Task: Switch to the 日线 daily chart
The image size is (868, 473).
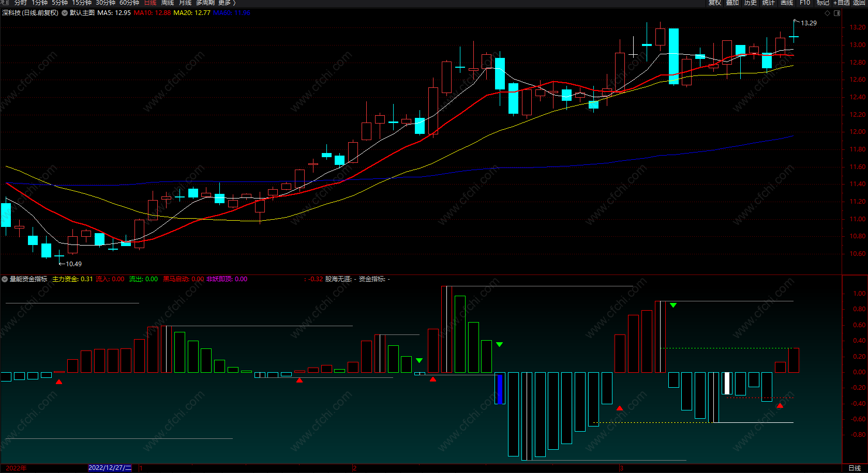Action: point(151,3)
